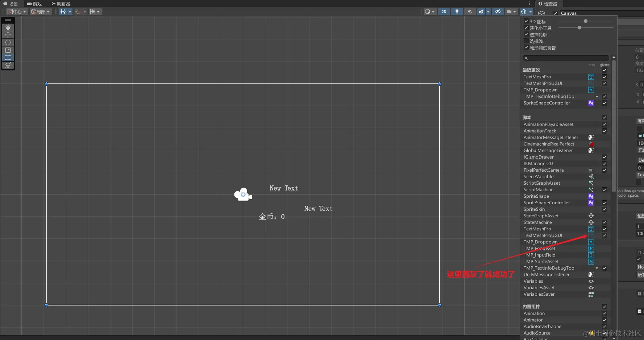Select the 金币: 0 text object
The width and height of the screenshot is (644, 340).
click(x=272, y=217)
